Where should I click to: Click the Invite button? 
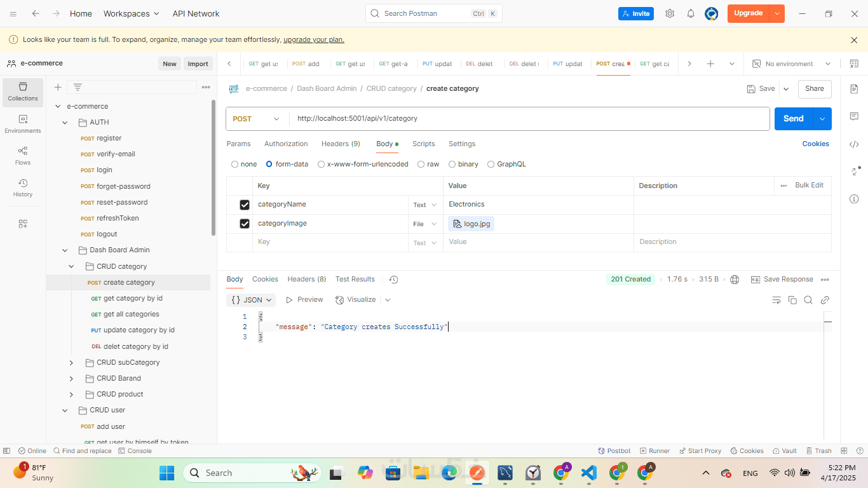(x=636, y=13)
